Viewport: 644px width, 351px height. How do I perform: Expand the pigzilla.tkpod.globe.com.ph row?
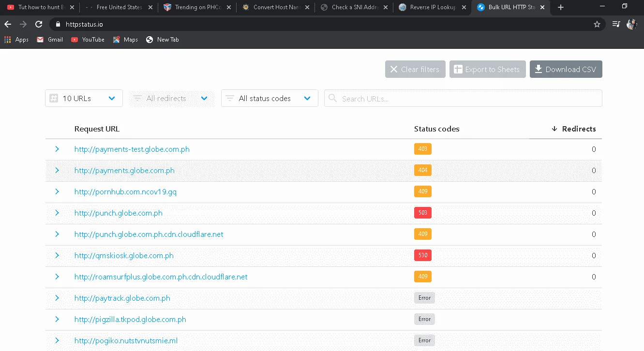57,320
